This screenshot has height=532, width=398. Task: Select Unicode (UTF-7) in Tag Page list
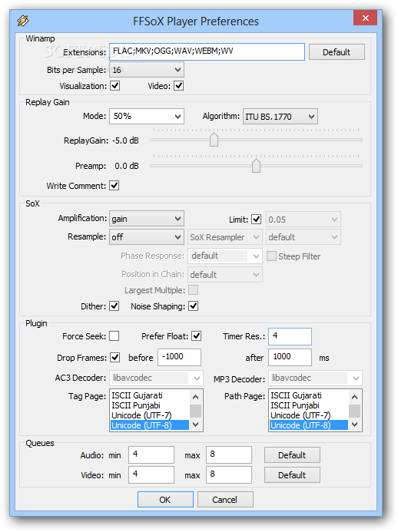point(149,415)
